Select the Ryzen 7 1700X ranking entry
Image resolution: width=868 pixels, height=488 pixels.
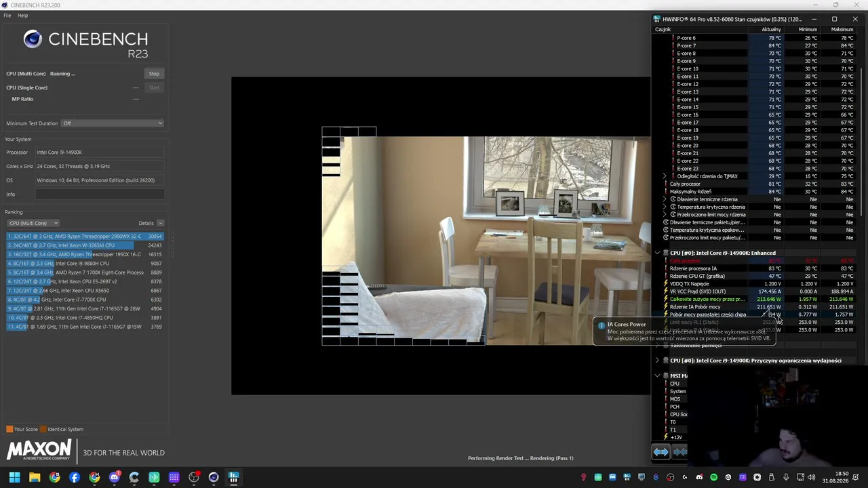85,272
